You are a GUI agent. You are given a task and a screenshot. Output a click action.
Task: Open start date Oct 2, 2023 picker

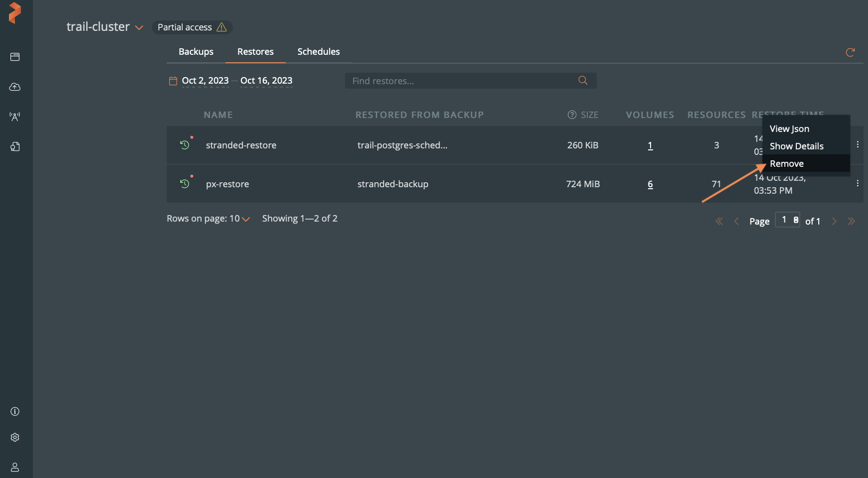point(205,81)
